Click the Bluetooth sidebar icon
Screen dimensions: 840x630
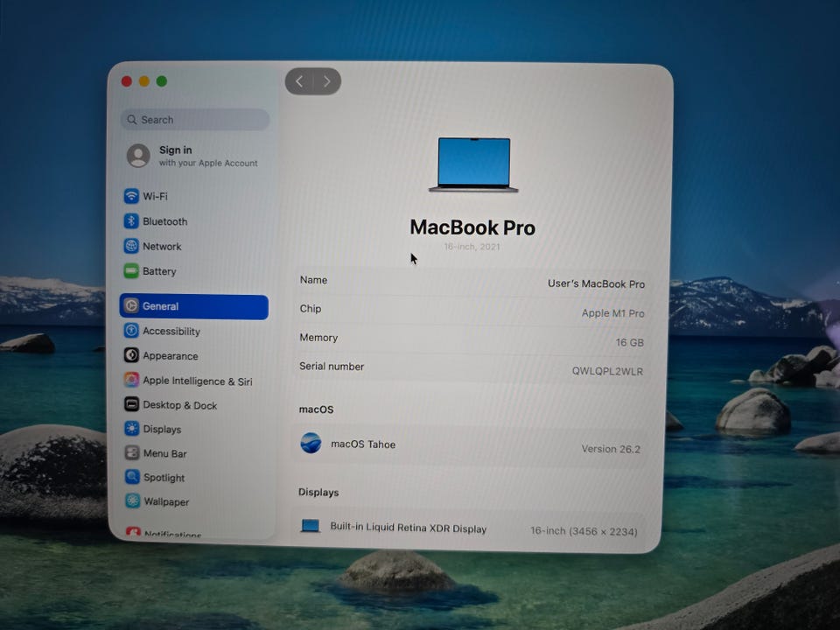tap(131, 221)
